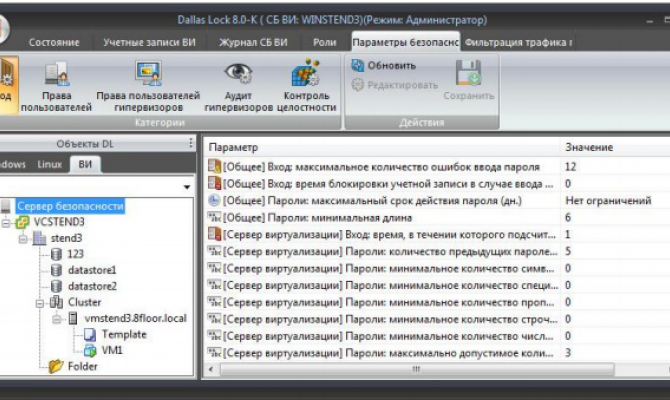This screenshot has height=400, width=670.
Task: Select максимально допустимое коли... row
Action: pyautogui.click(x=438, y=353)
